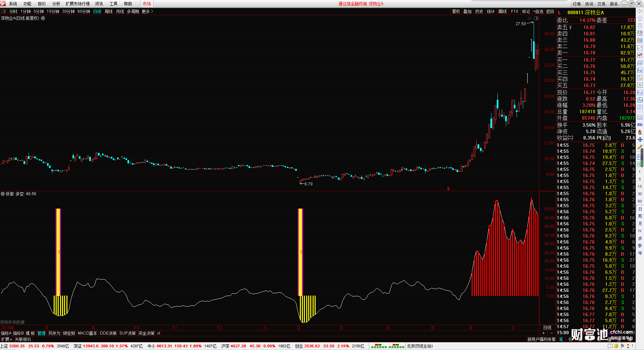644x350 pixels.
Task: Select the DDE决策 indicator tab
Action: 108,333
